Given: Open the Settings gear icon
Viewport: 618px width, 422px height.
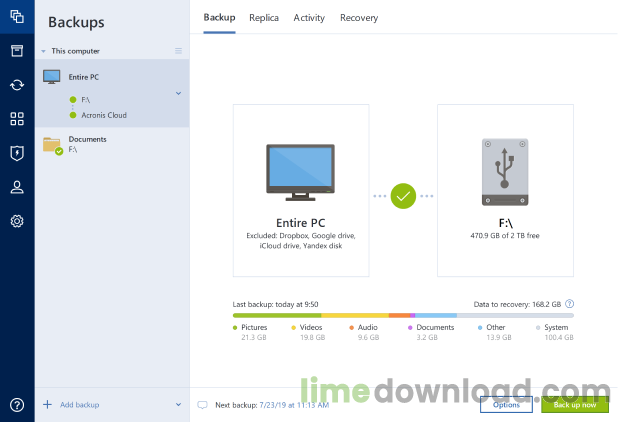Looking at the screenshot, I should coord(17,221).
